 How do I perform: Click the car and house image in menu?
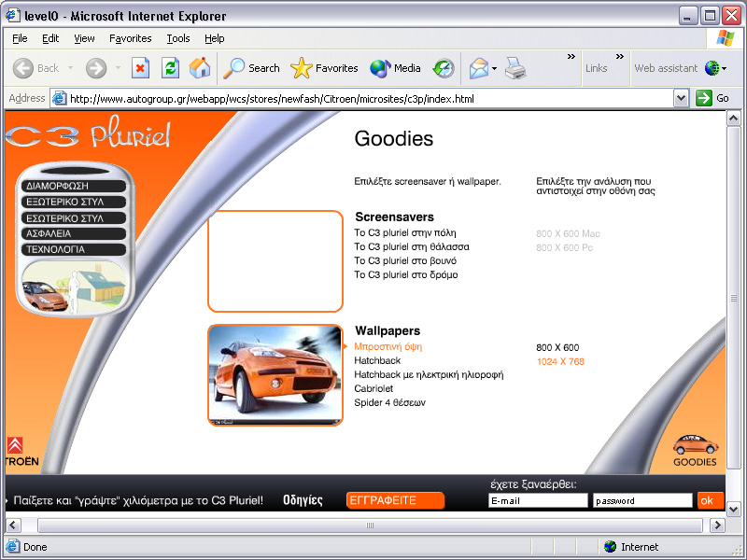[x=74, y=287]
